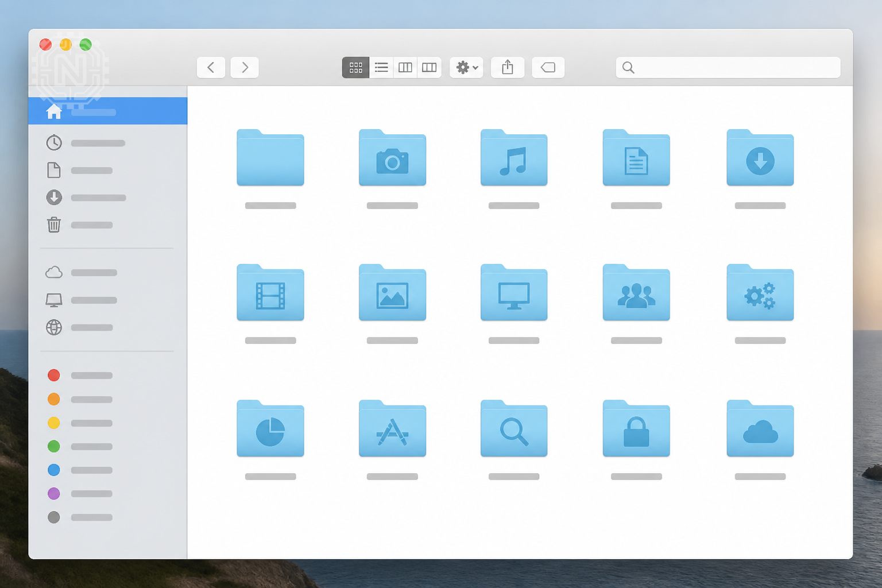Open Recents via the sidebar clock icon
Image resolution: width=882 pixels, height=588 pixels.
tap(54, 142)
